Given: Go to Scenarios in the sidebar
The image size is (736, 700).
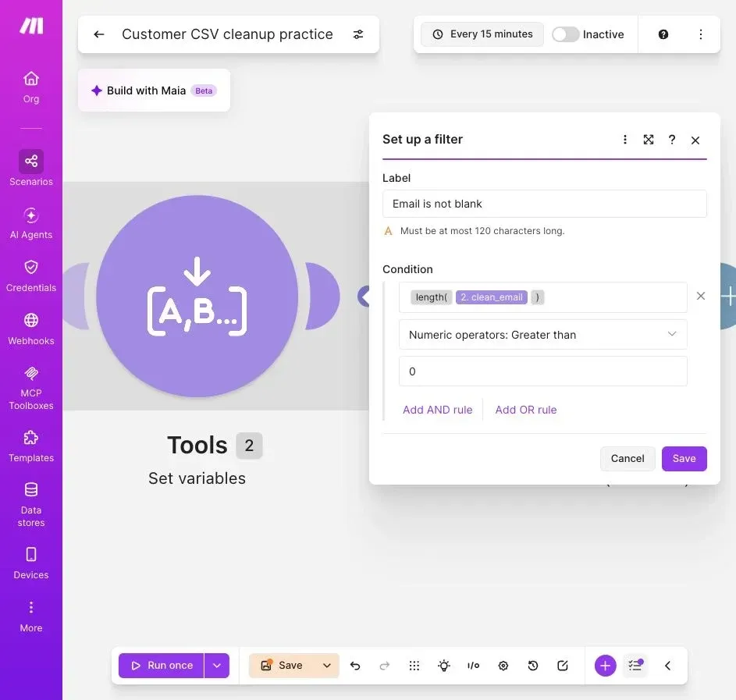Looking at the screenshot, I should [31, 168].
